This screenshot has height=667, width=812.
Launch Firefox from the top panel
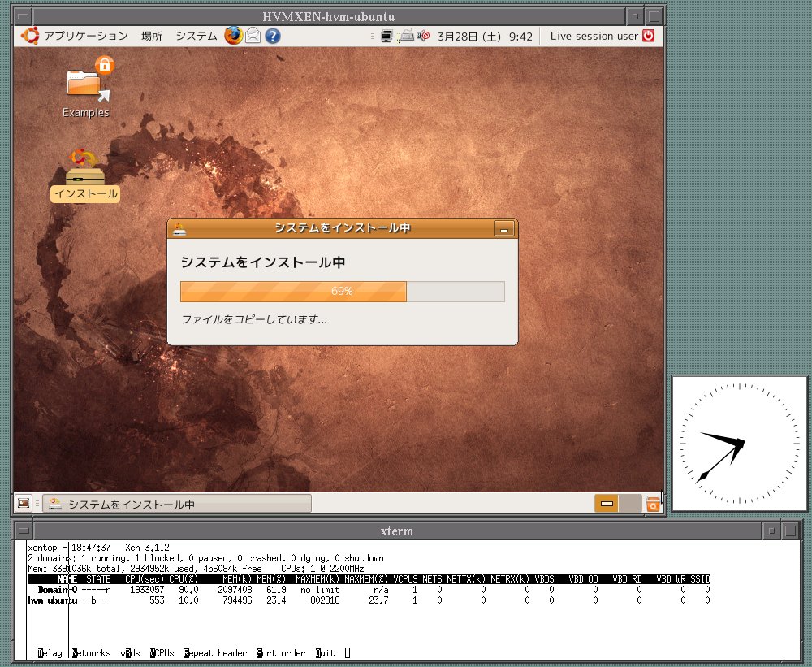234,36
